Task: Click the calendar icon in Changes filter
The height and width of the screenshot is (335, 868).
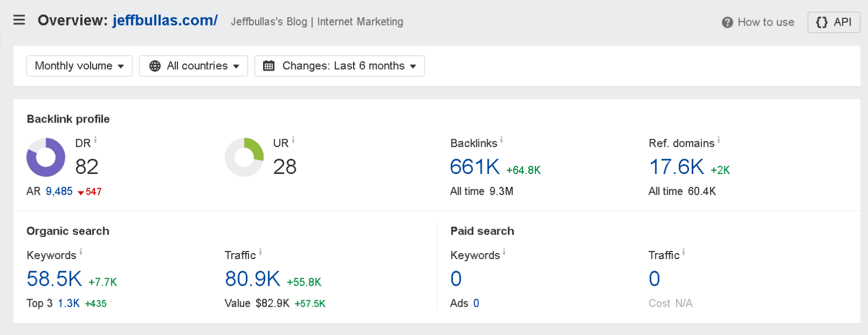Action: point(269,66)
